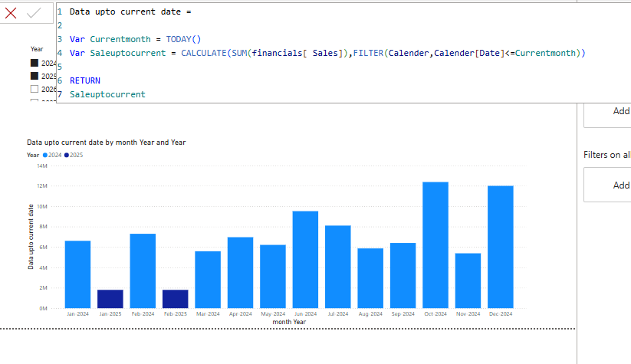
Task: Click the CALCULATE function in line 4
Action: pyautogui.click(x=204, y=53)
